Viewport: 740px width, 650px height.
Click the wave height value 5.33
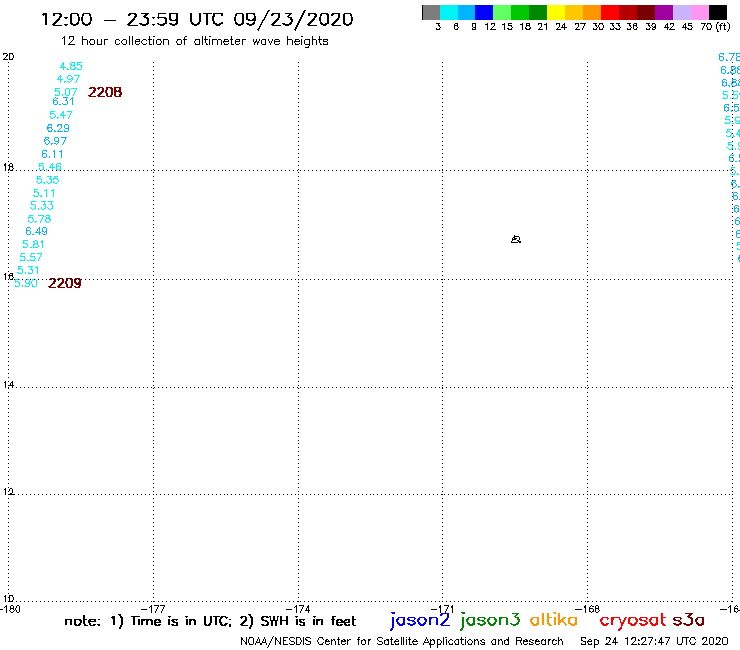click(x=42, y=205)
